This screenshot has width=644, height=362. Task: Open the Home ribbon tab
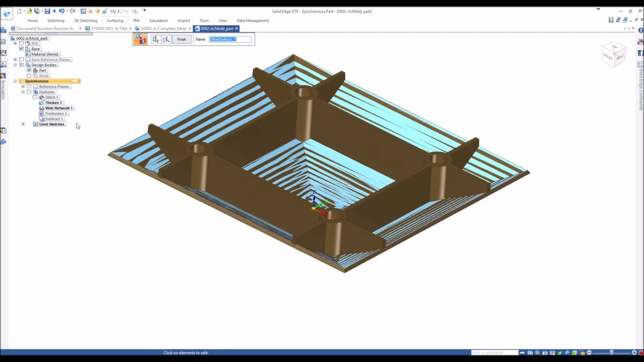point(32,21)
